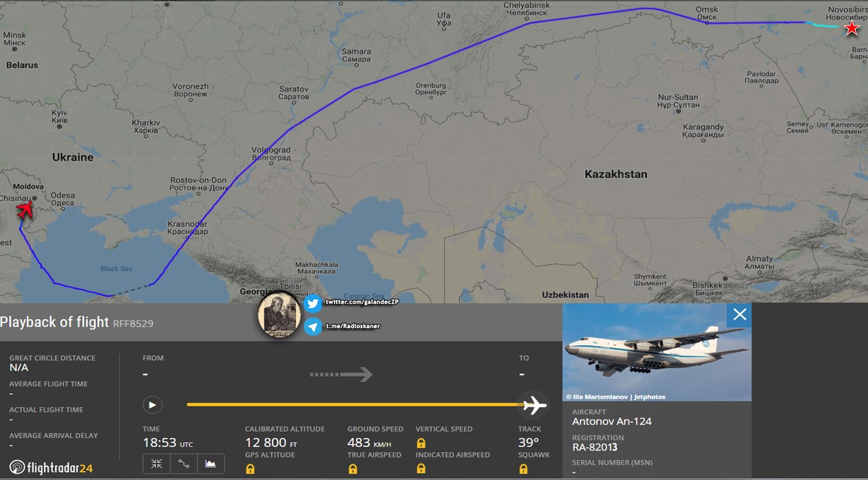The width and height of the screenshot is (868, 480).
Task: Start flight playback with the play button
Action: (152, 405)
